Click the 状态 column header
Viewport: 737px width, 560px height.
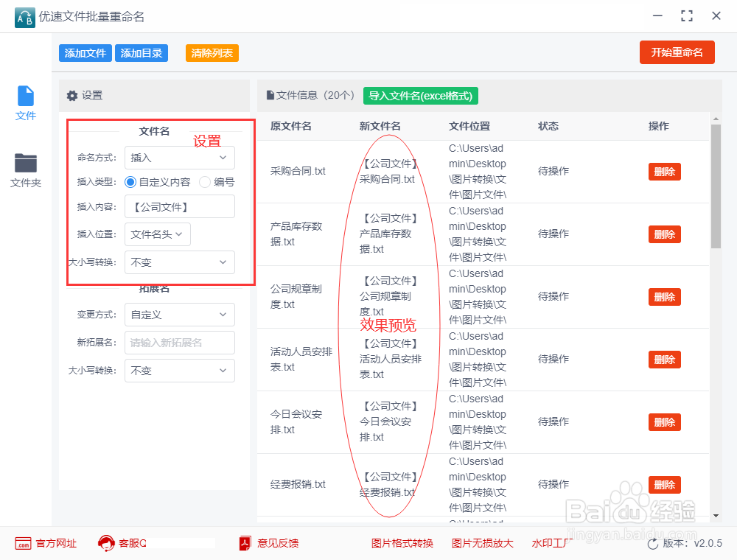point(548,126)
